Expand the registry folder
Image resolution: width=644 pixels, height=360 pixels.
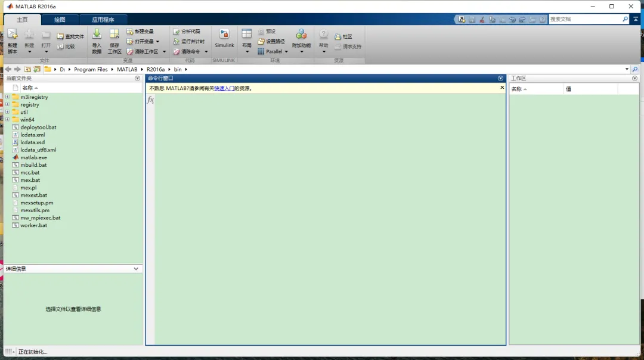(x=7, y=104)
